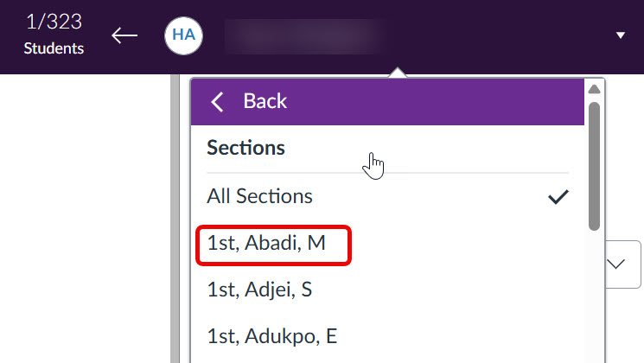Open the student list dropdown triangle

pyautogui.click(x=620, y=35)
